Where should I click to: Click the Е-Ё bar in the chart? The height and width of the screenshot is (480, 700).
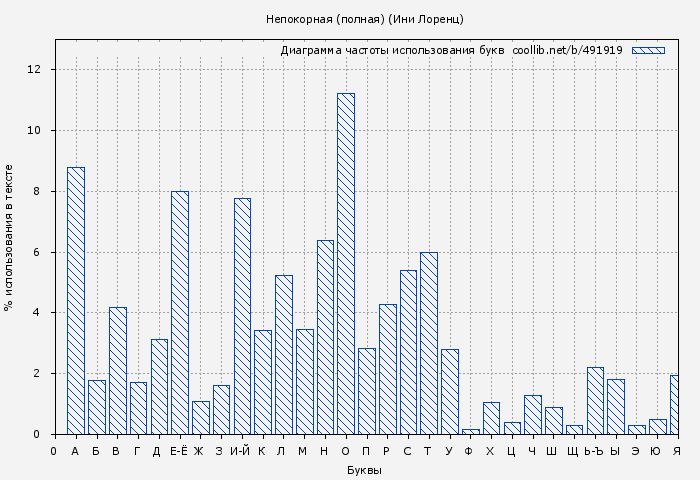click(180, 312)
